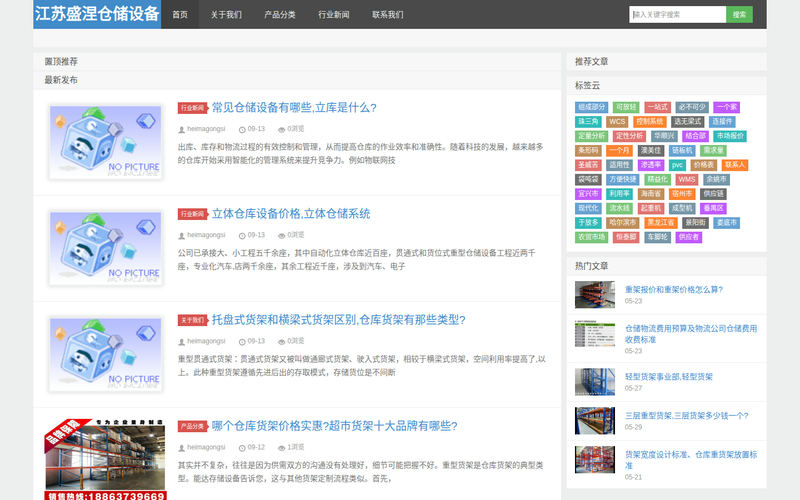Select the pvc tag
This screenshot has width=800, height=500.
tap(677, 165)
